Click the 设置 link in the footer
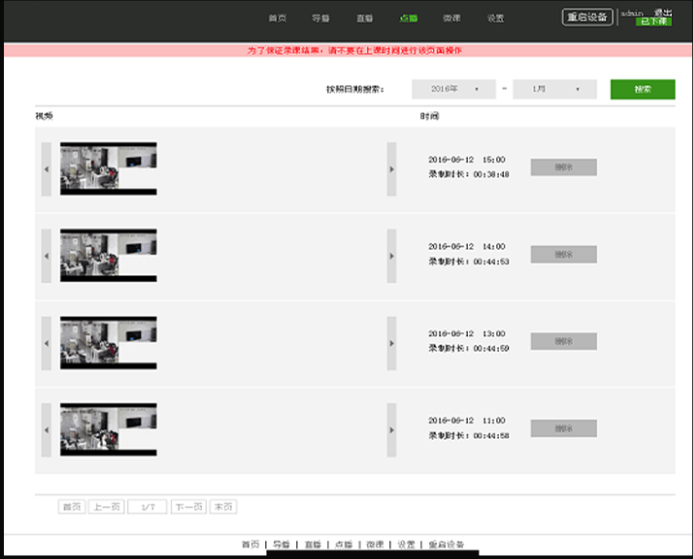The image size is (693, 559). coord(406,544)
